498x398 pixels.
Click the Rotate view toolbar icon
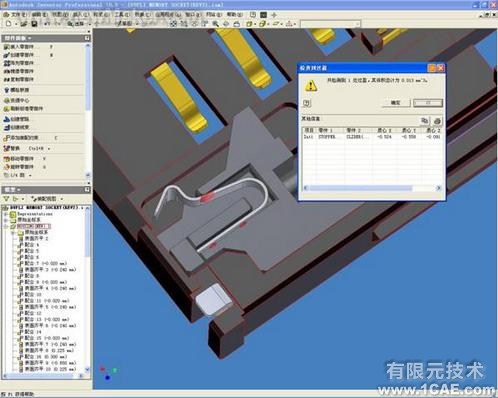click(226, 24)
